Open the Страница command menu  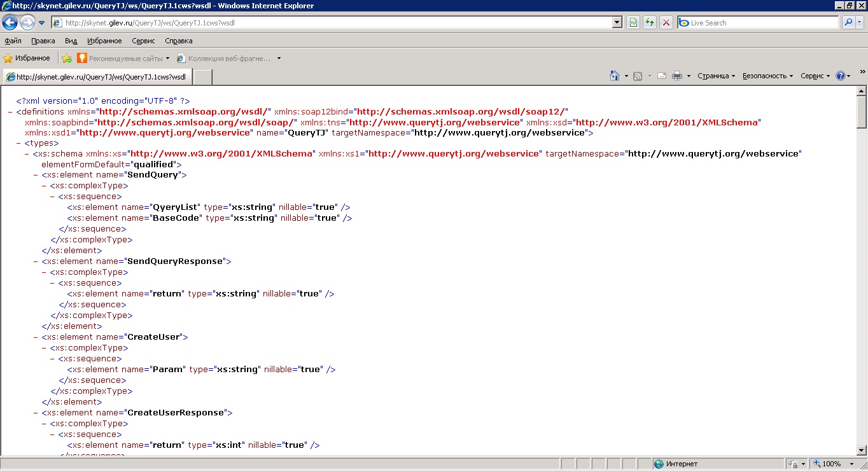pyautogui.click(x=716, y=76)
